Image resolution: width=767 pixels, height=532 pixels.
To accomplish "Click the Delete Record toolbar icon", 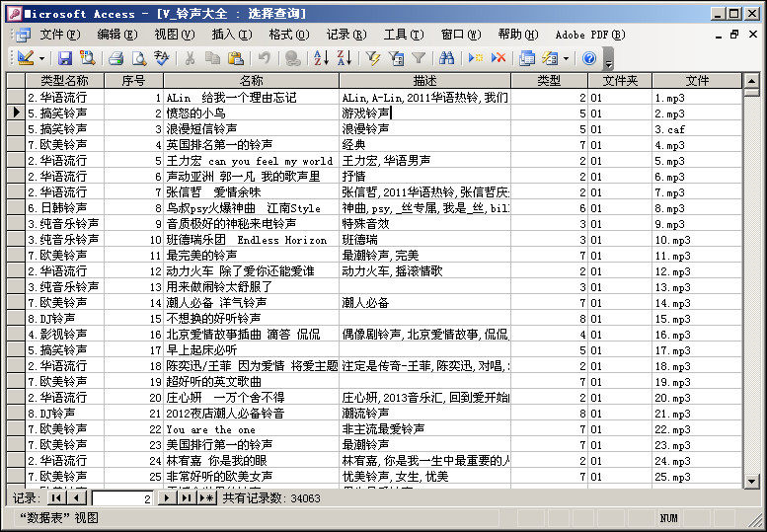I will [x=499, y=58].
